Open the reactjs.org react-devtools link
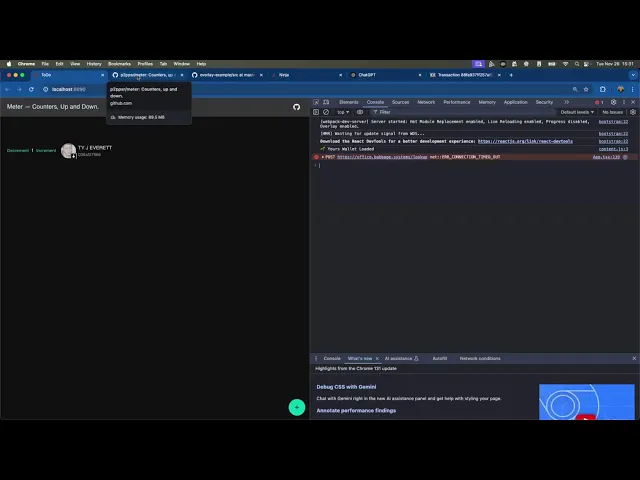The image size is (640, 480). pyautogui.click(x=525, y=141)
